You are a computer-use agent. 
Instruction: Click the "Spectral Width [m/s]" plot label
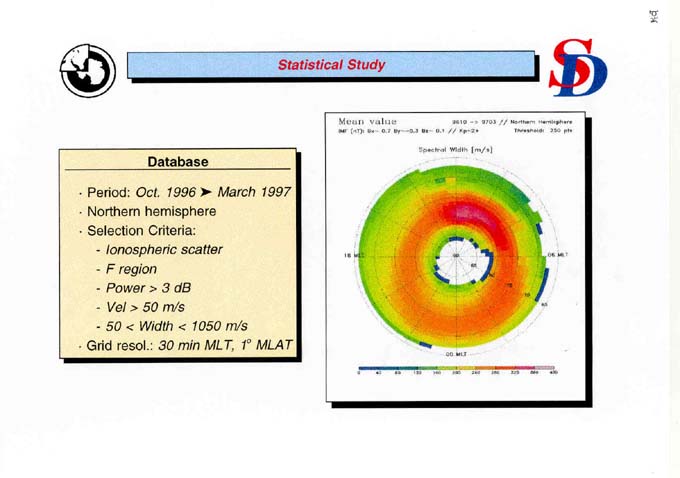(455, 149)
